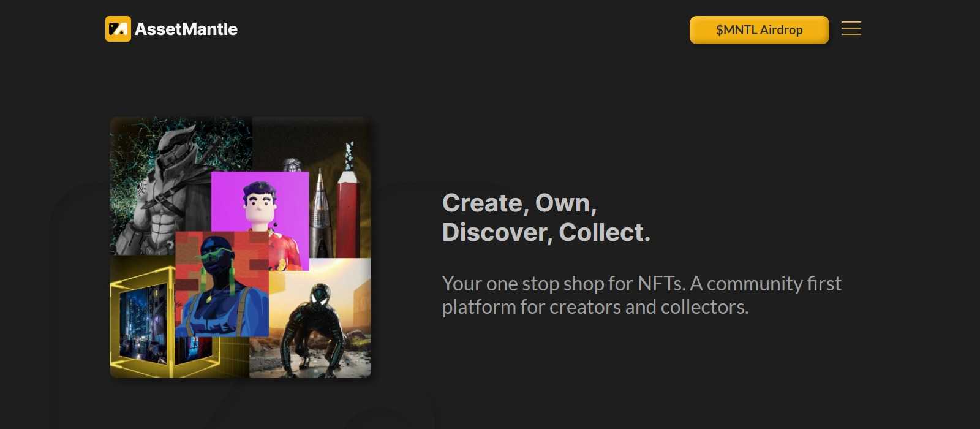Screen dimensions: 980x429
Task: Select the grayscale armored warrior artwork
Action: point(165,196)
